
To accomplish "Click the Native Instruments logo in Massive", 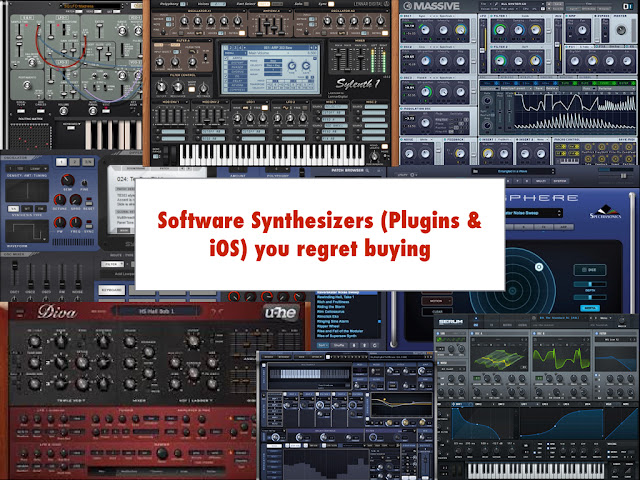I will coord(627,6).
